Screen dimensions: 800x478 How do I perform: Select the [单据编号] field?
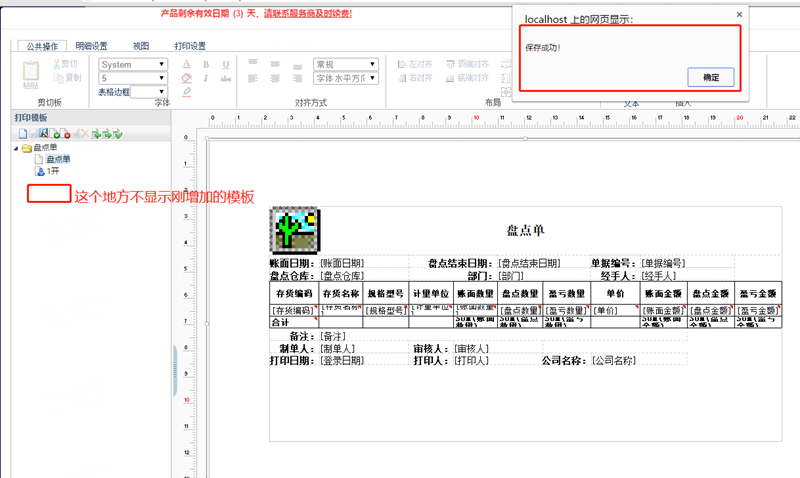pos(663,263)
